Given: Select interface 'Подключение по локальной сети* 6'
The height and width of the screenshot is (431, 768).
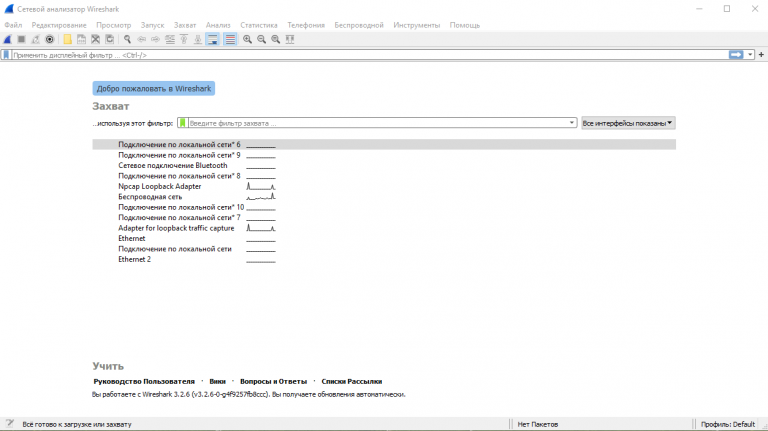Looking at the screenshot, I should tap(384, 144).
